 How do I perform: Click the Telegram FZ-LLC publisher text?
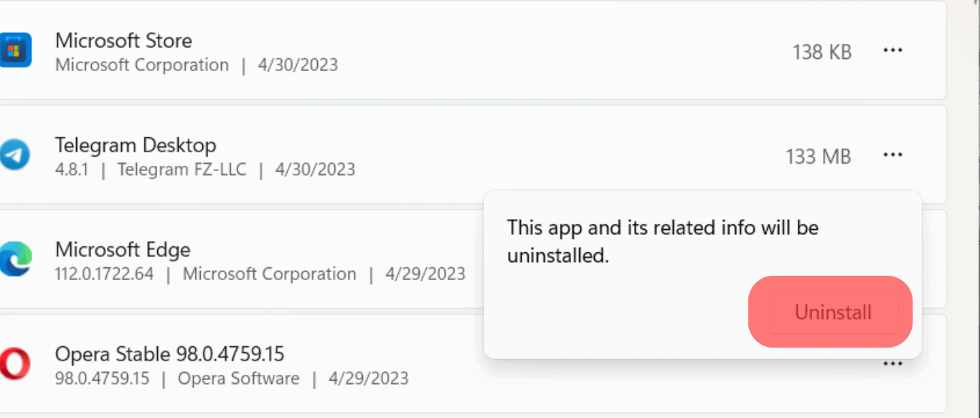click(x=182, y=169)
